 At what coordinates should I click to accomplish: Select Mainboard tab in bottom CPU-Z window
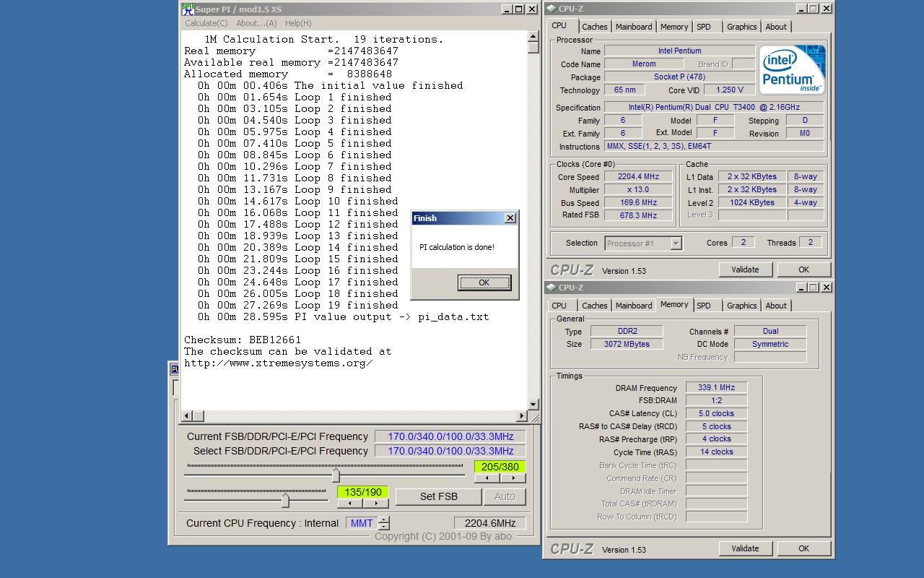coord(634,306)
